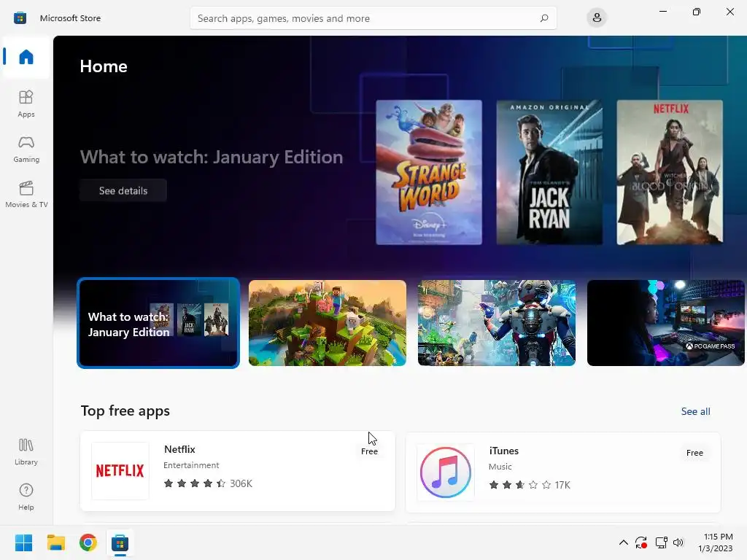This screenshot has height=560, width=747.
Task: Click the Microsoft Store logo icon
Action: point(20,18)
